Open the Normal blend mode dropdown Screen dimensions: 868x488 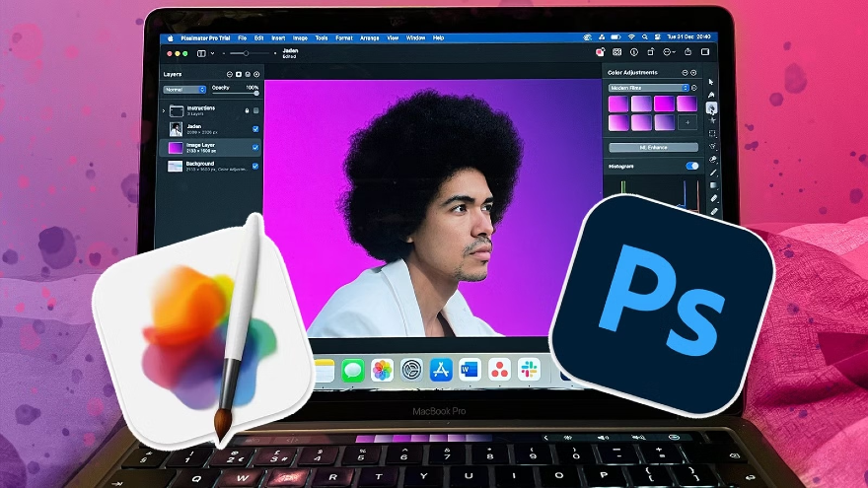[x=184, y=89]
